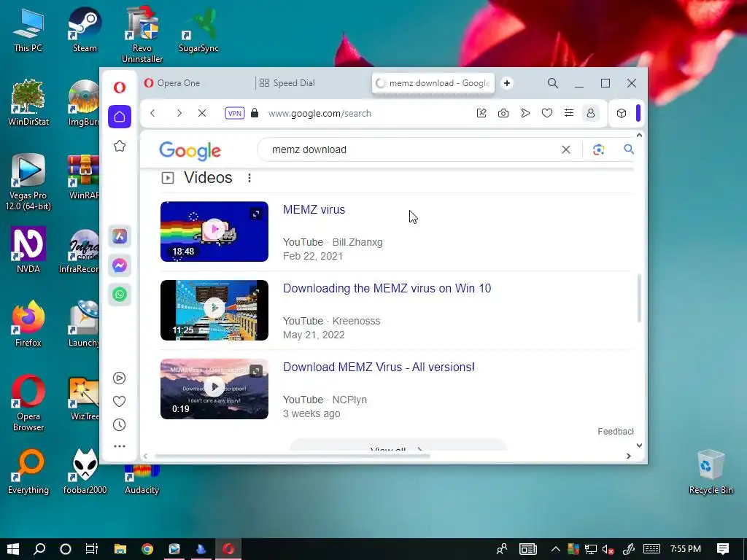Select the NVDA desktop shortcut
Image resolution: width=747 pixels, height=560 pixels.
[x=28, y=250]
